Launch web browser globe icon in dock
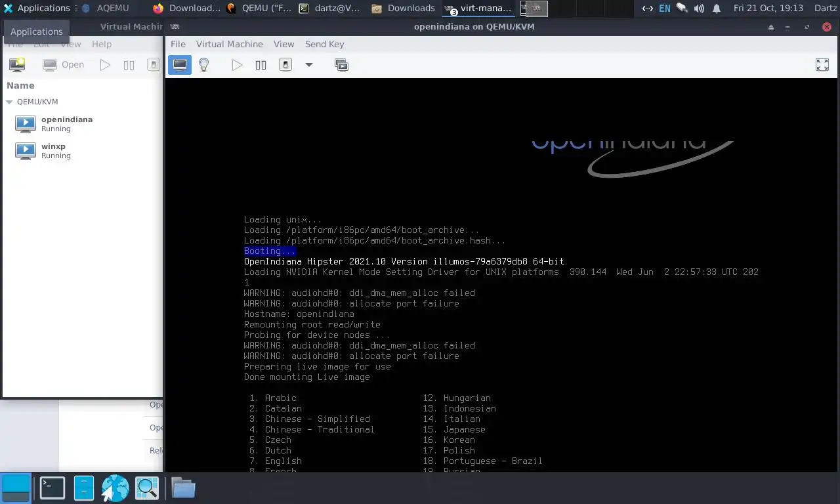Viewport: 840px width, 504px height. (115, 488)
